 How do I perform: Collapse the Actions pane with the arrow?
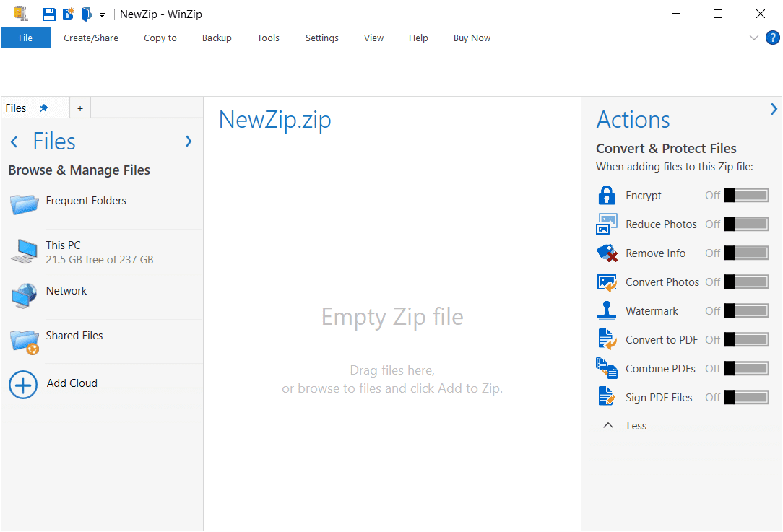coord(774,109)
